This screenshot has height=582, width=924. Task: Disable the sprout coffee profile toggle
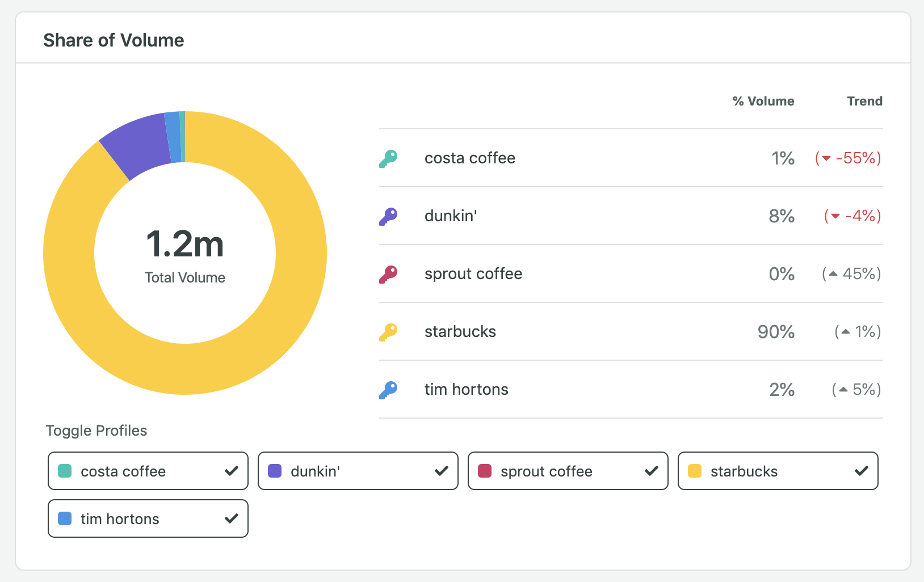[568, 471]
